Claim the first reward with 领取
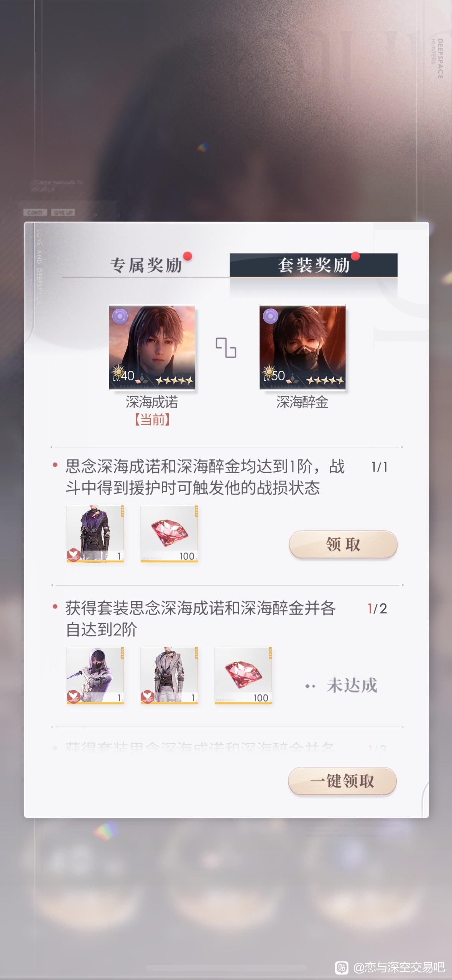 coord(343,544)
